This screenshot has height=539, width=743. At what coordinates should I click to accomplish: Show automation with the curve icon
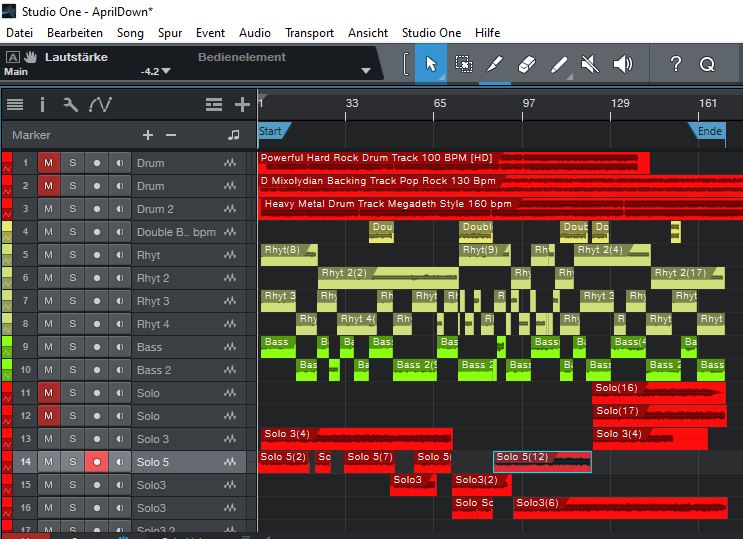[100, 104]
